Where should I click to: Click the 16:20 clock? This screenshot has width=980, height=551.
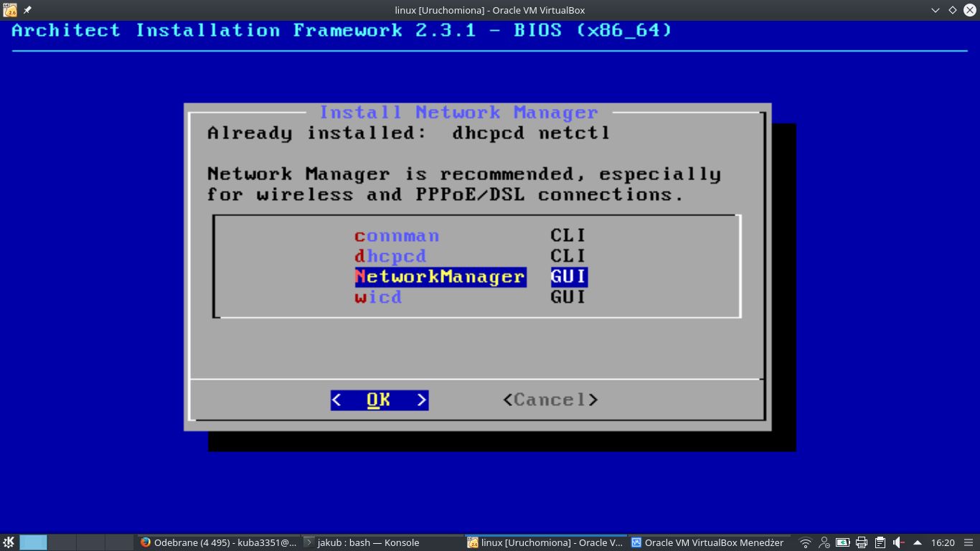[943, 543]
